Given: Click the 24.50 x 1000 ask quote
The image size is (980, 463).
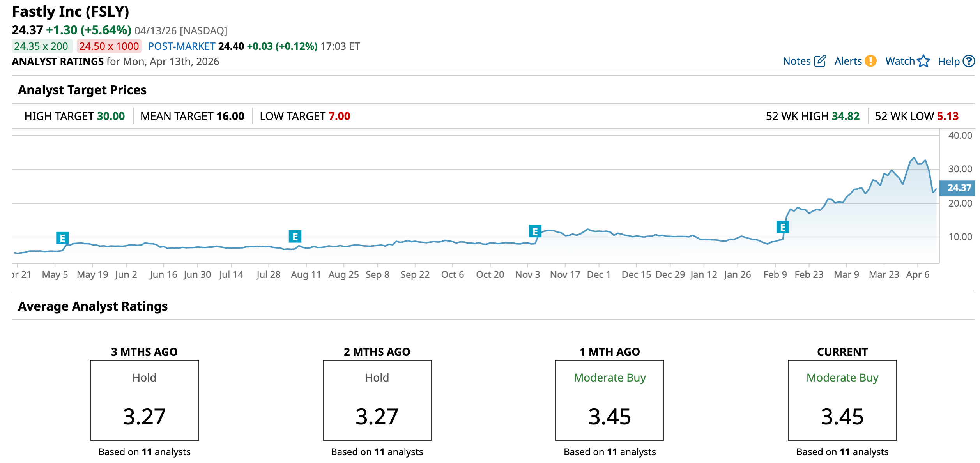Looking at the screenshot, I should (109, 46).
